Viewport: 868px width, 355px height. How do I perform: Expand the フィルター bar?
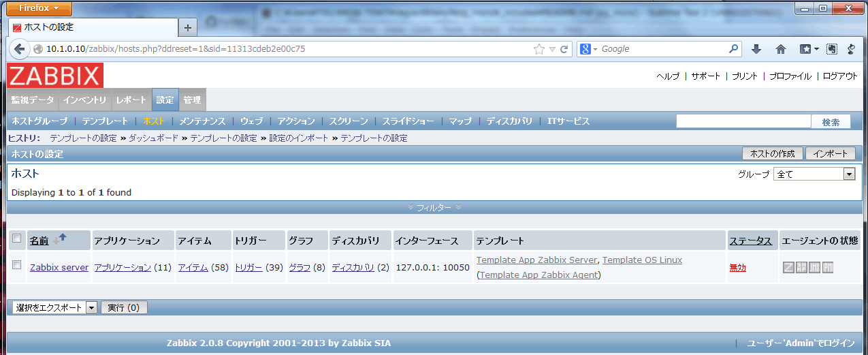coord(434,207)
